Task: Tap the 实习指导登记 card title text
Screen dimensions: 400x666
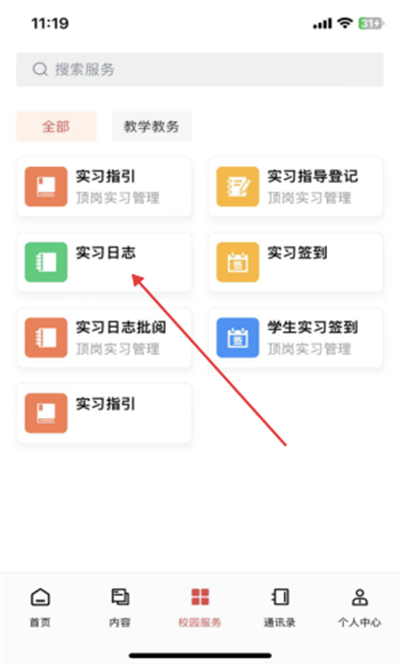Action: [x=313, y=176]
